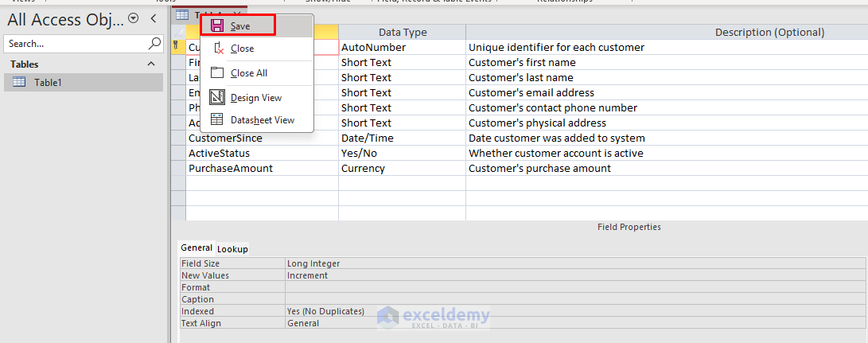Screen dimensions: 868x343
Task: Click the search magnifier icon
Action: pyautogui.click(x=154, y=44)
